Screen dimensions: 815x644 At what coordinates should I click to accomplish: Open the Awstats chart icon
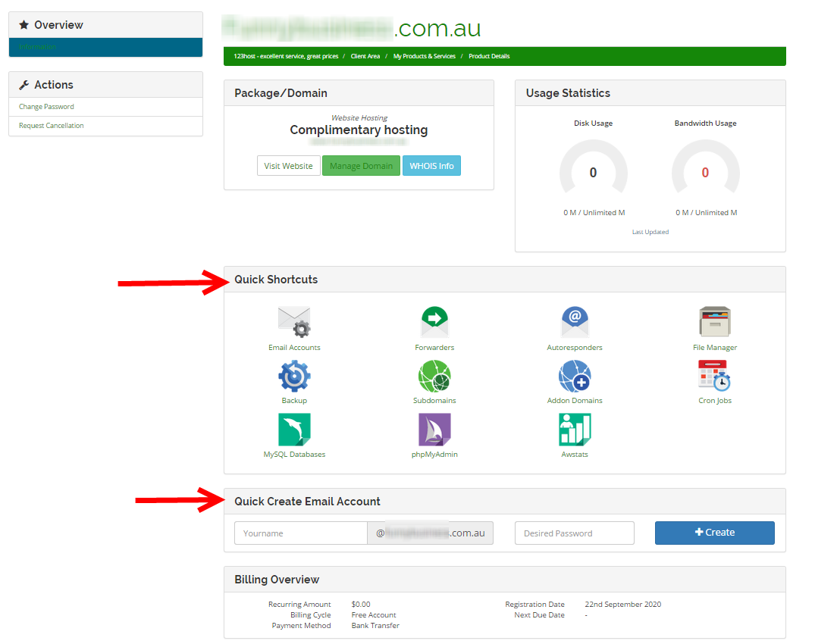pyautogui.click(x=575, y=430)
